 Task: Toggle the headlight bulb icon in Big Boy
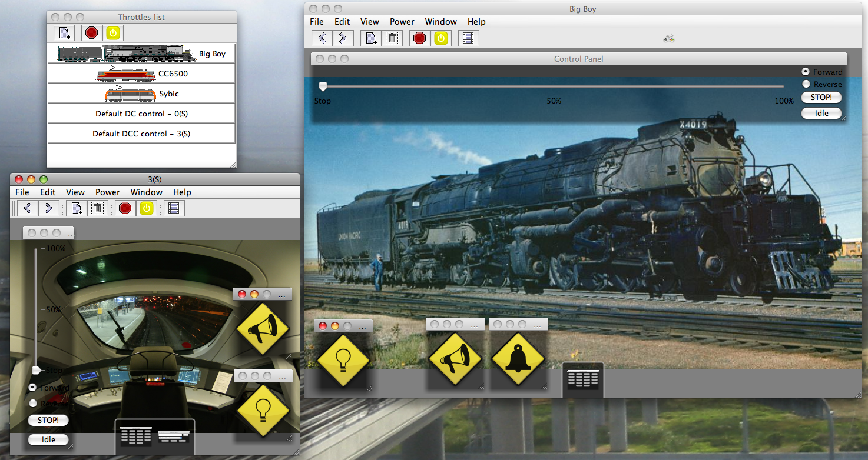click(x=343, y=359)
